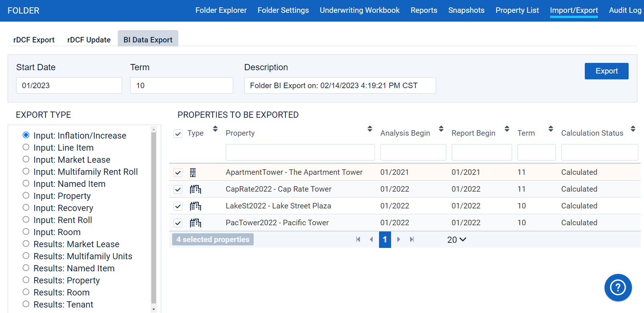Sort by Calculation Status column arrows

pos(633,129)
